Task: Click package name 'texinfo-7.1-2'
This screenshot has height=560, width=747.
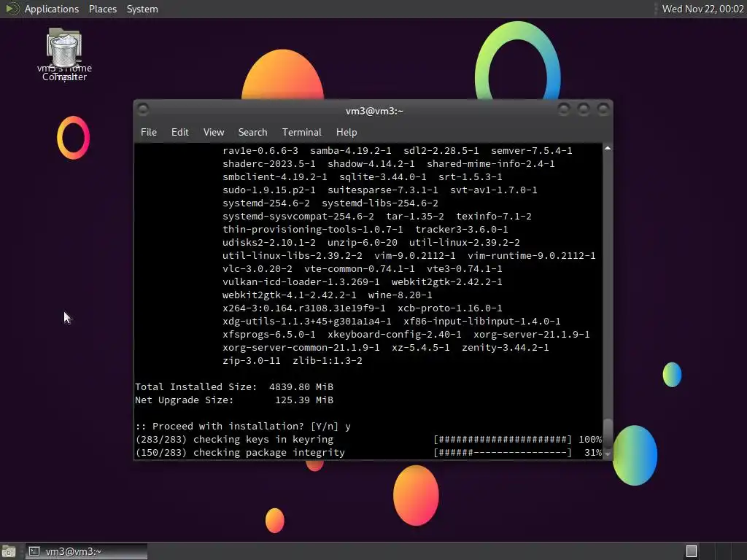Action: [x=494, y=216]
